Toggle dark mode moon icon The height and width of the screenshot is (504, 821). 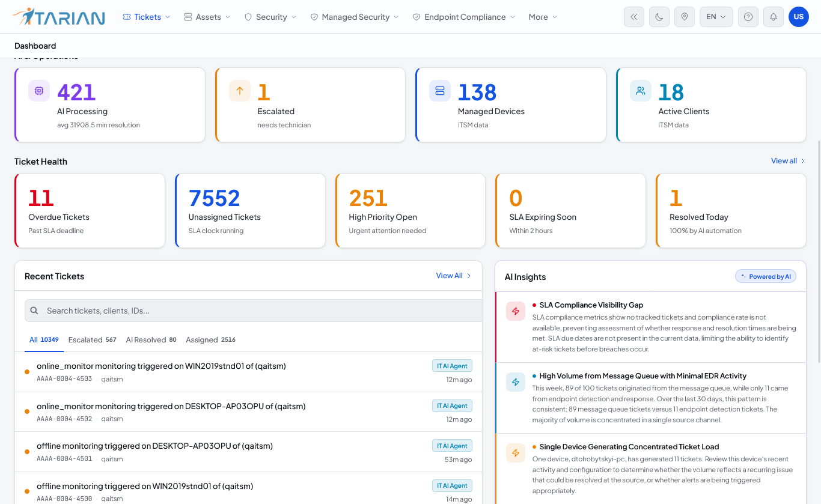(x=659, y=17)
